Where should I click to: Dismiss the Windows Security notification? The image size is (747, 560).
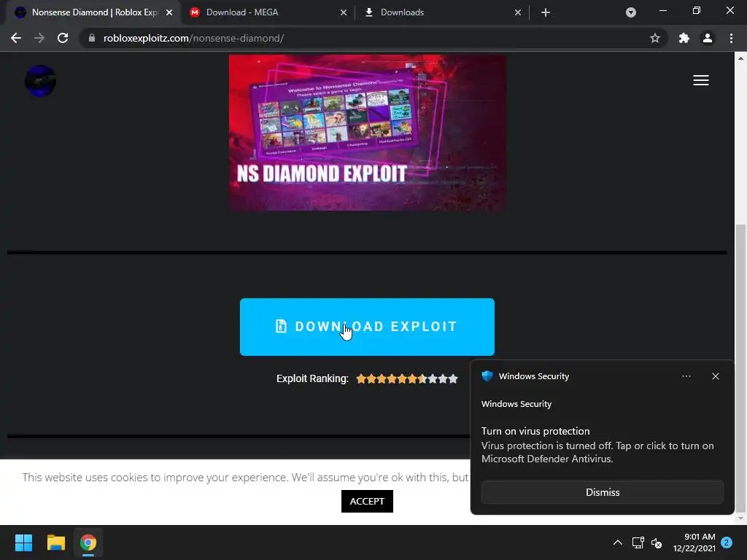[x=602, y=492]
